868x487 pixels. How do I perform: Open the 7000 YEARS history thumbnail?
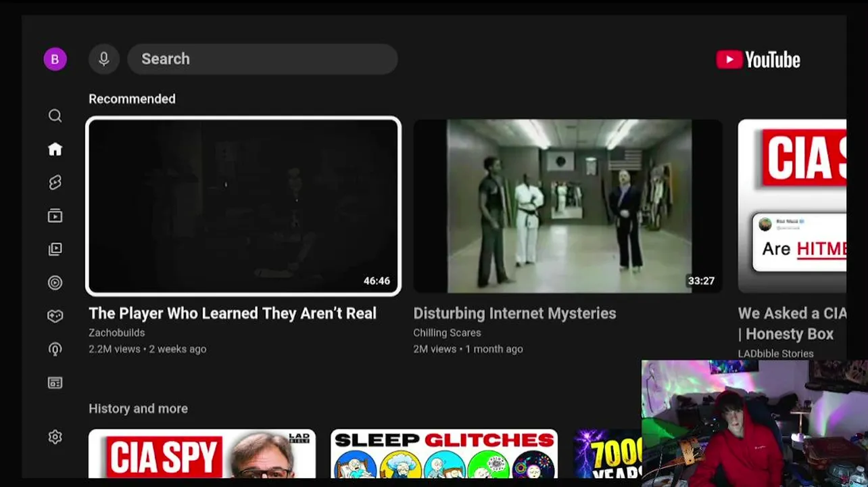click(x=608, y=453)
